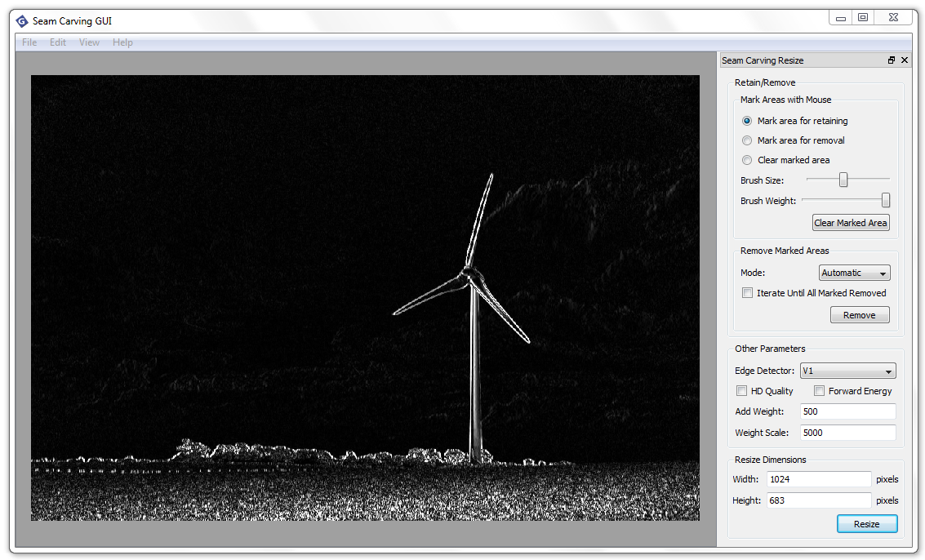Click the Height pixels field
The image size is (925, 560).
tap(819, 500)
